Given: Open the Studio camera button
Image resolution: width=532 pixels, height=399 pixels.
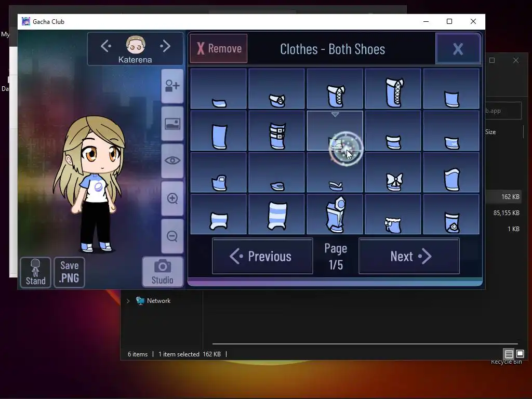Looking at the screenshot, I should (163, 272).
